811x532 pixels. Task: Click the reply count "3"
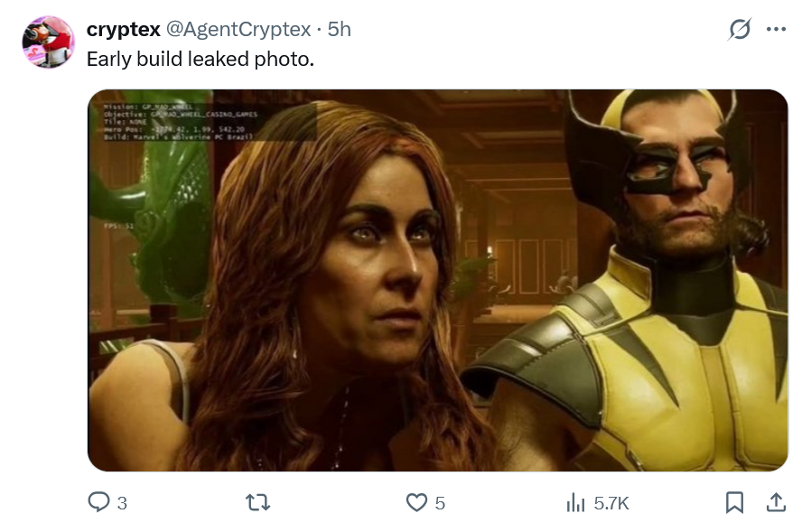[x=122, y=503]
